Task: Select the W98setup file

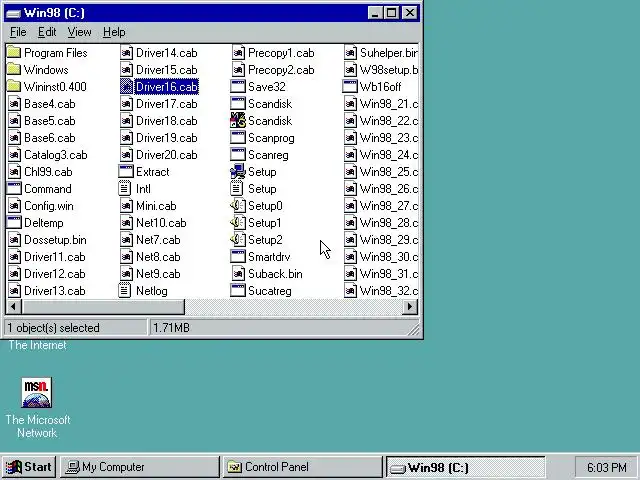Action: pos(389,70)
